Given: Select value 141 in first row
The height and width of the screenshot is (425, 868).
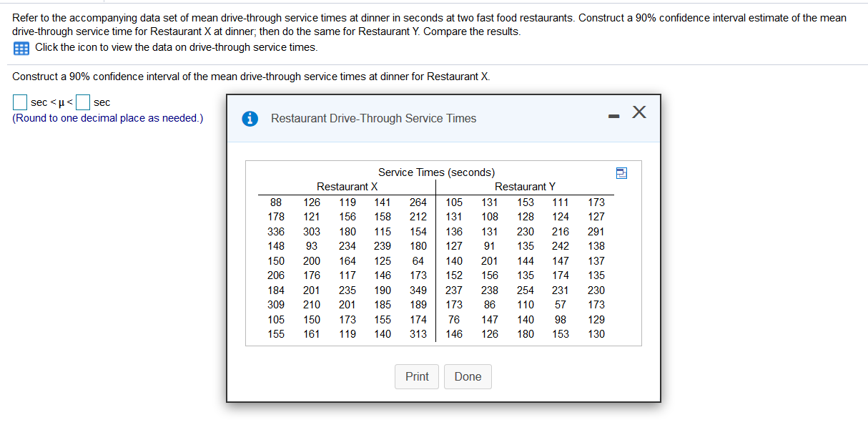Looking at the screenshot, I should click(383, 202).
